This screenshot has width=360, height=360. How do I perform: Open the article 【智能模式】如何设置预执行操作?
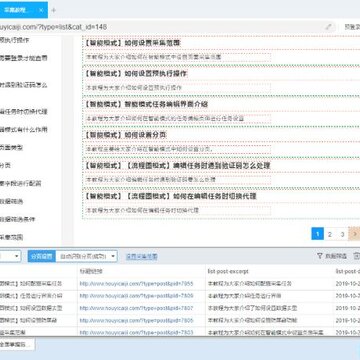pos(135,74)
